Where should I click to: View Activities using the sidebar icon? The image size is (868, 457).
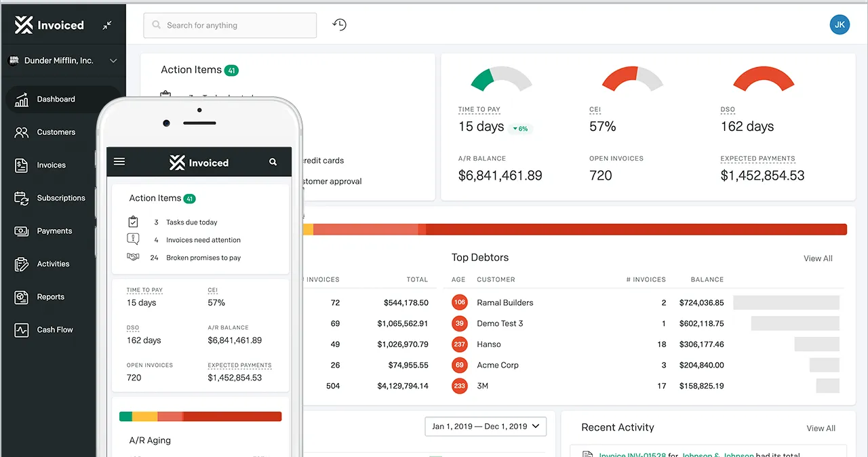53,264
